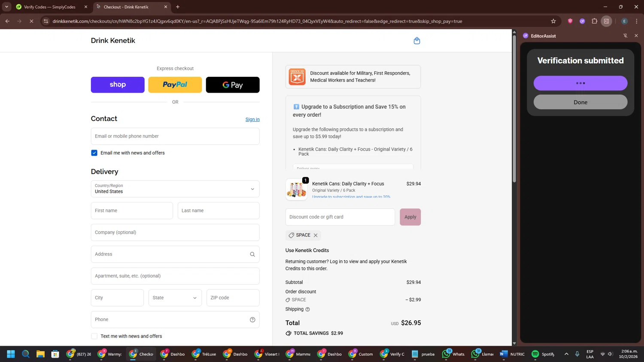View site information icon in address bar
644x362 pixels.
click(46, 21)
